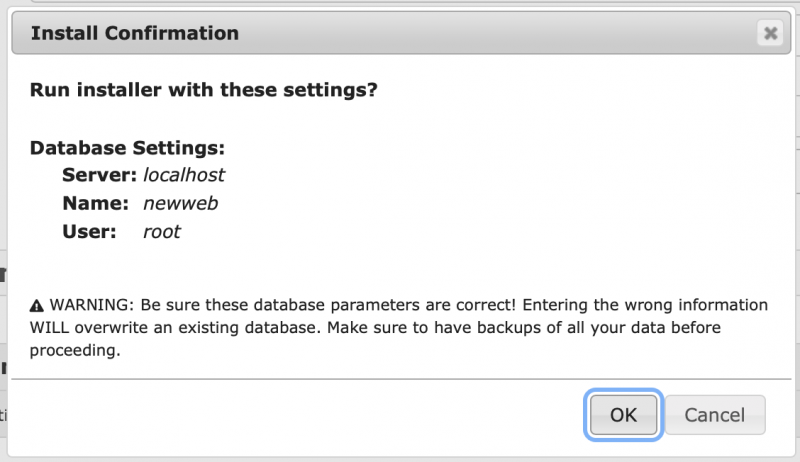Click the User label
The width and height of the screenshot is (800, 462).
[x=88, y=231]
